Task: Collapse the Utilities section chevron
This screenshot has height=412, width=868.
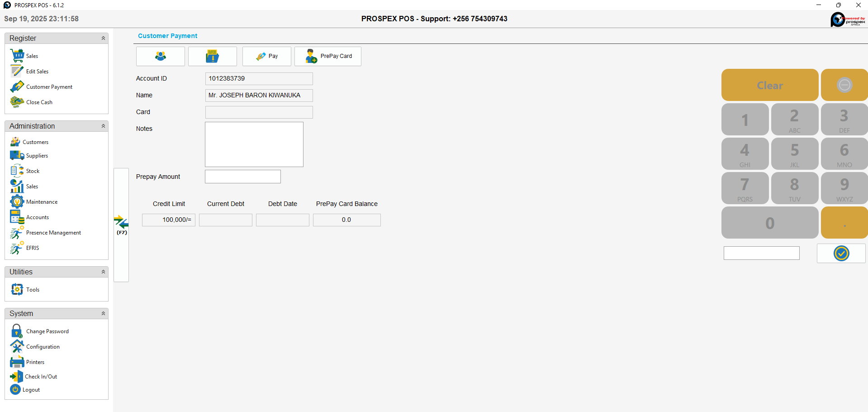Action: click(103, 272)
